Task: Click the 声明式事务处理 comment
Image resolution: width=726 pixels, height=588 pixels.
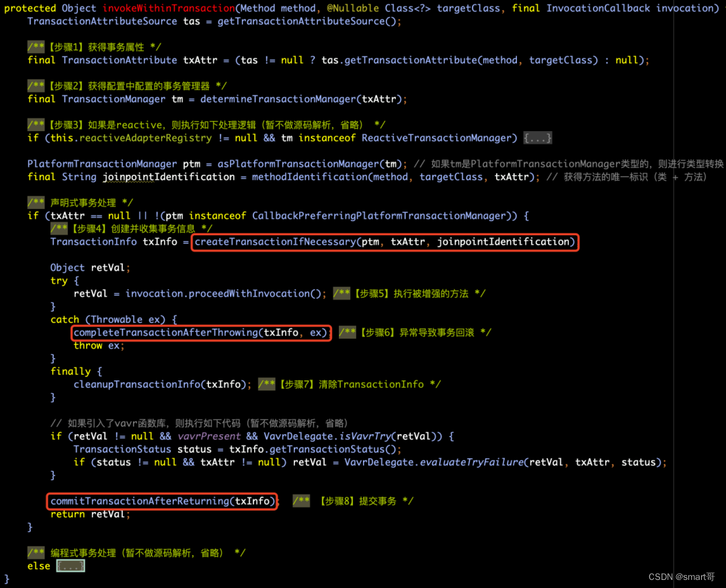Action: pyautogui.click(x=80, y=203)
